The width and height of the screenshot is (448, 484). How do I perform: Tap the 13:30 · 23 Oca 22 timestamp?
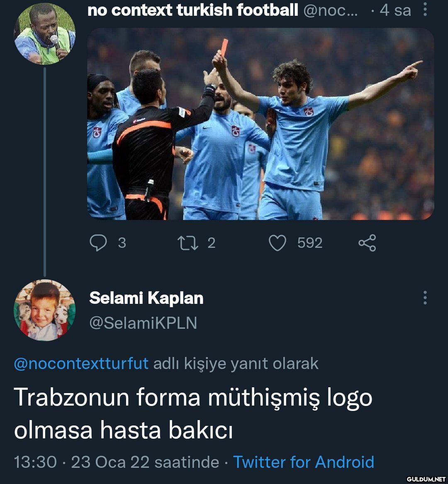click(x=116, y=462)
